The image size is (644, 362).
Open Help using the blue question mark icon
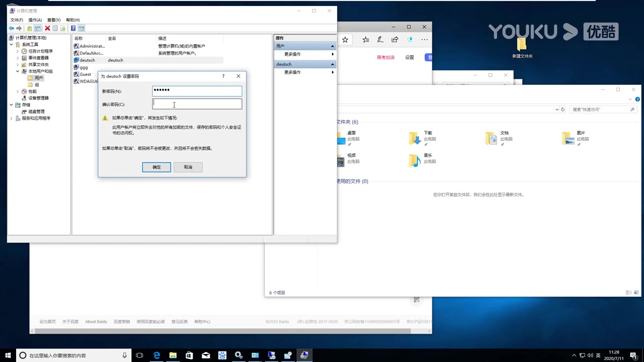[73, 28]
